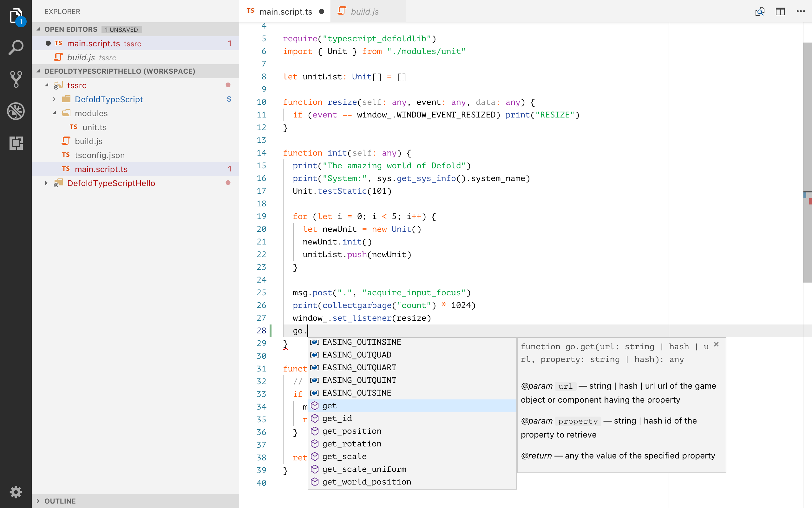Viewport: 812px width, 508px height.
Task: Click the constant icon beside EASING_OUTSINE
Action: click(314, 393)
